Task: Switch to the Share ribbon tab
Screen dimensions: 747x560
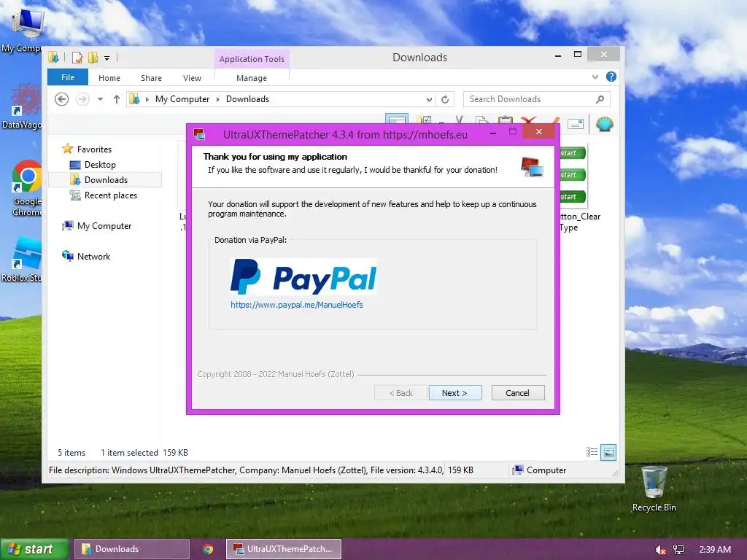Action: pyautogui.click(x=151, y=78)
